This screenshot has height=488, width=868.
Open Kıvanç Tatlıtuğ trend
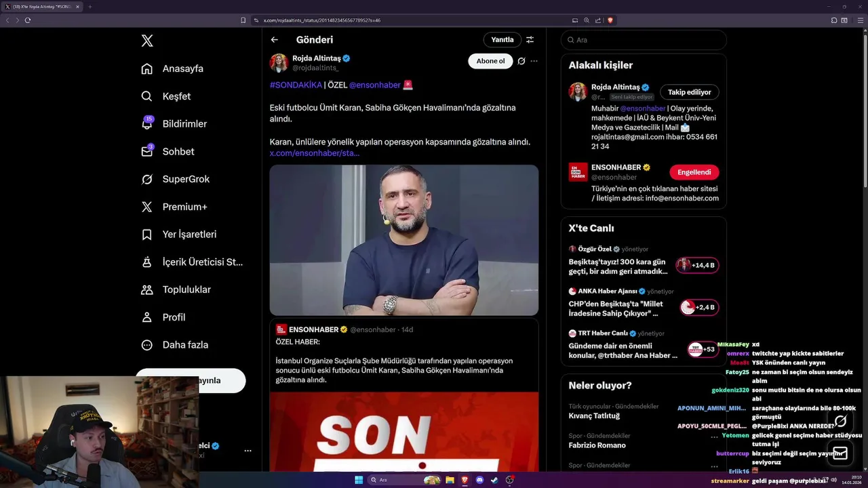[594, 415]
